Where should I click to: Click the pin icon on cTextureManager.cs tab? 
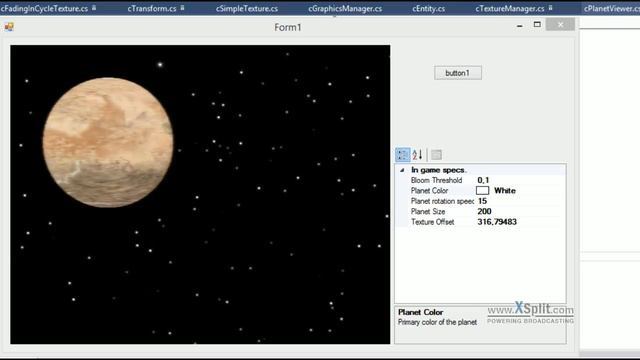550,8
